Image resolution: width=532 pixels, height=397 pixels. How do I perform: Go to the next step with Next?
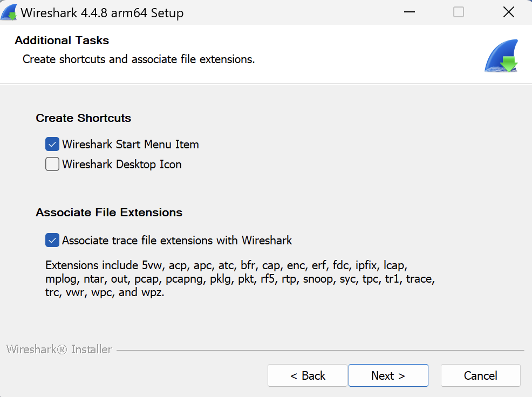coord(388,375)
